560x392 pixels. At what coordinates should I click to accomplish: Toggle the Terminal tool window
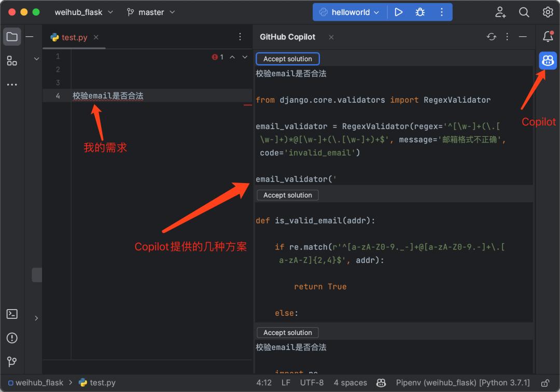[x=11, y=314]
